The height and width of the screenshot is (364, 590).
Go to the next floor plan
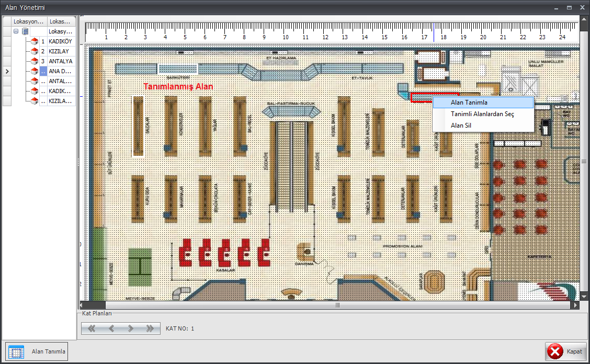(x=130, y=328)
